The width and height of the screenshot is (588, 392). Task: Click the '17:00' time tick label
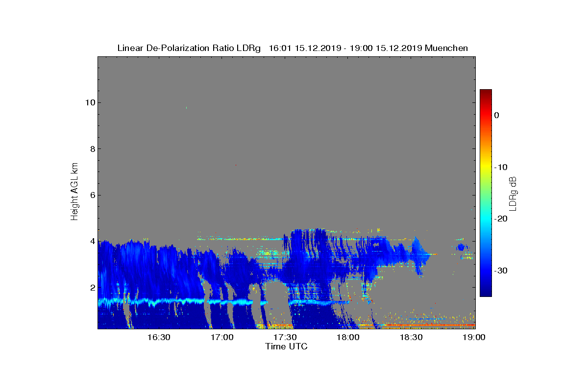point(222,337)
